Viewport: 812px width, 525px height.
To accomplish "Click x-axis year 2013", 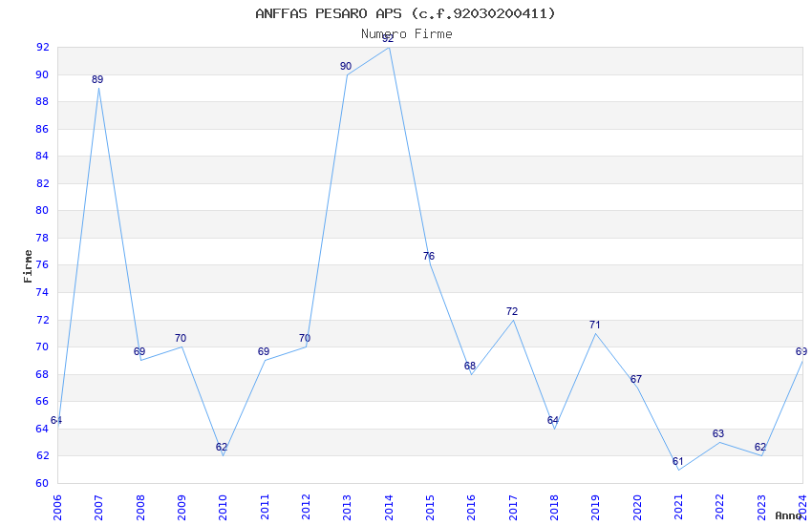I will pyautogui.click(x=348, y=508).
